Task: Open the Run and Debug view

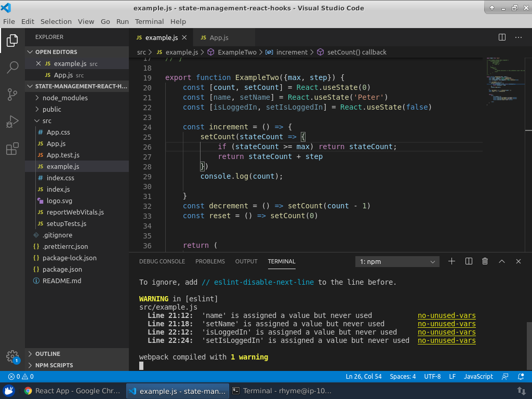Action: (x=12, y=122)
